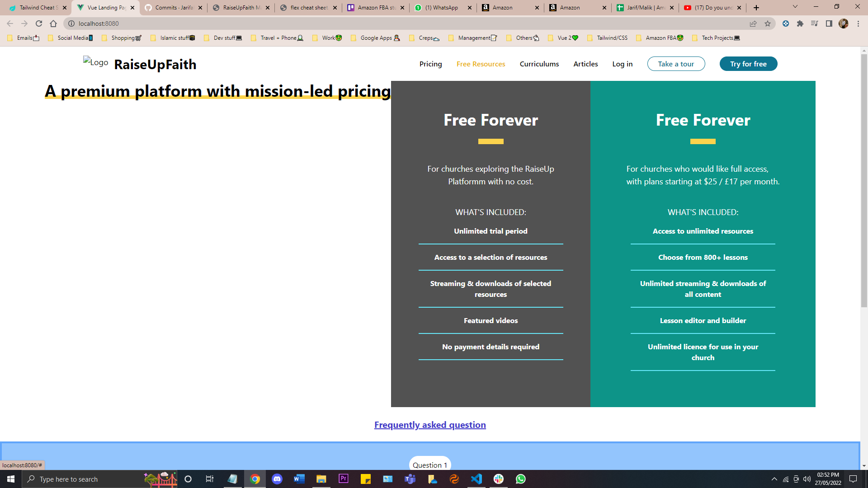Open Adobe Premiere Pro from taskbar
The width and height of the screenshot is (868, 488).
(x=344, y=479)
